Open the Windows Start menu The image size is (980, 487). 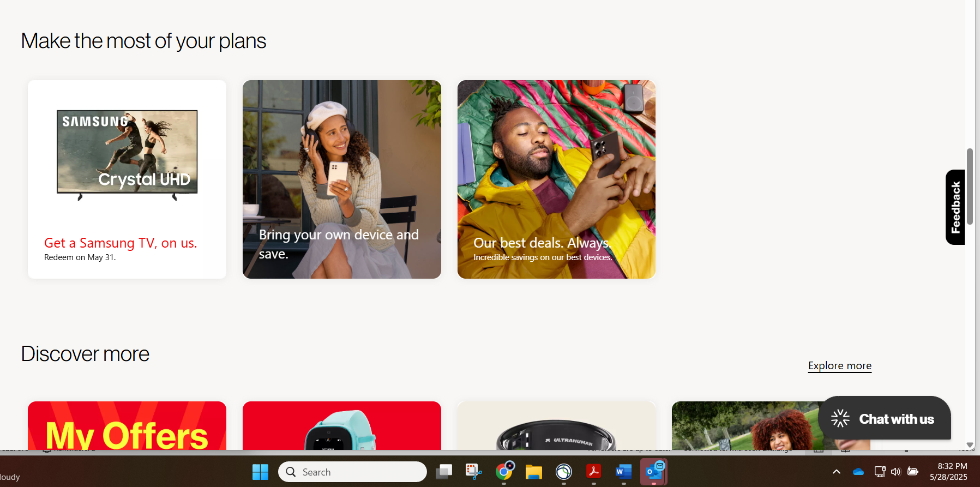(x=260, y=472)
